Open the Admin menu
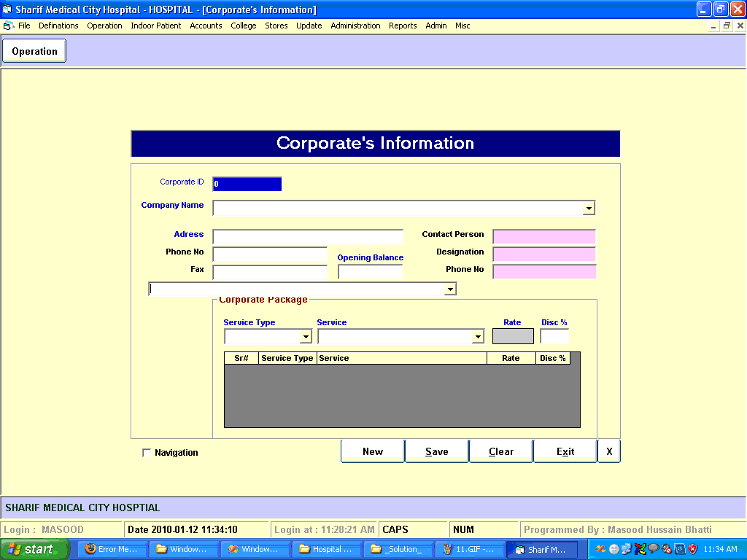 click(436, 26)
